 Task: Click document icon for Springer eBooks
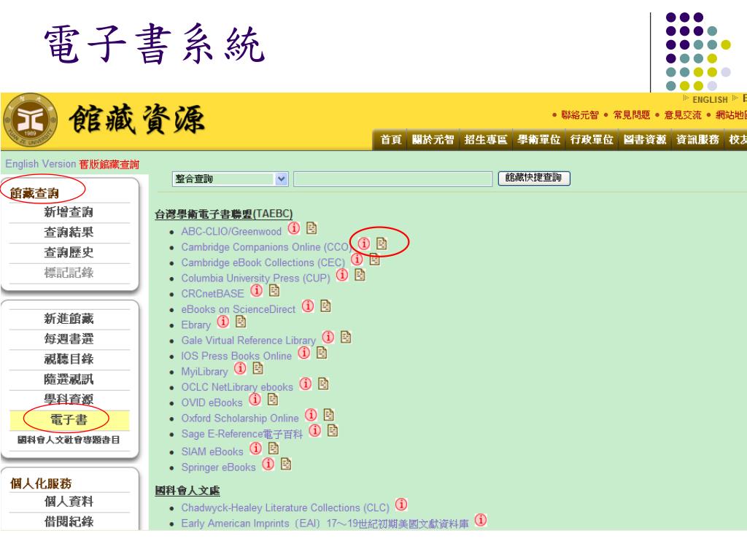click(286, 464)
